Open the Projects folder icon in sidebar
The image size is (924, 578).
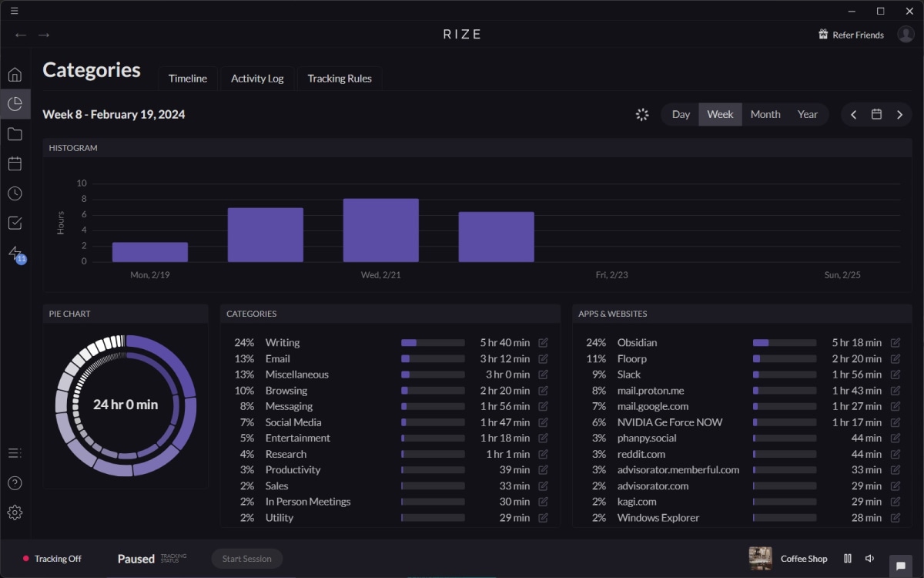15,134
